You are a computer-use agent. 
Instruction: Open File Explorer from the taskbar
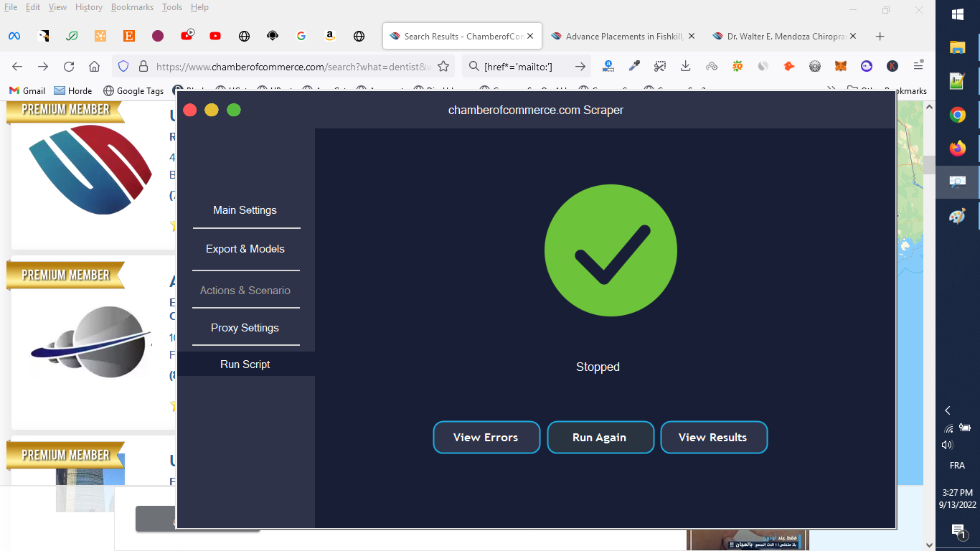tap(958, 47)
